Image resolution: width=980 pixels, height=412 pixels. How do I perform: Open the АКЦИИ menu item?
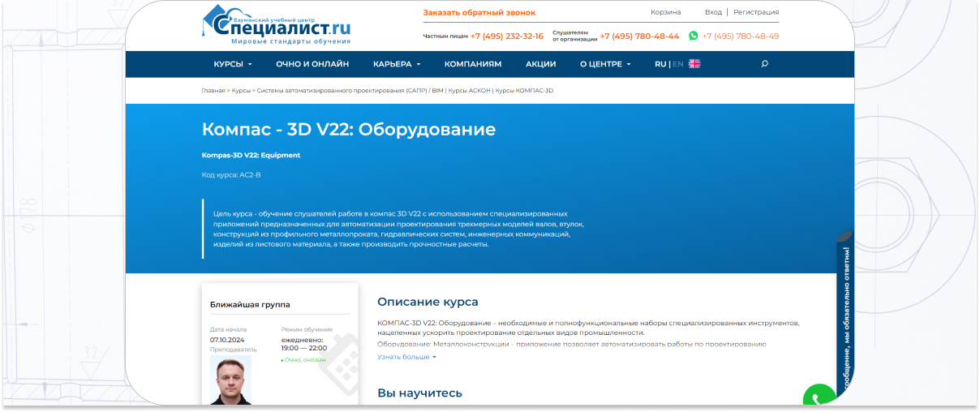(x=540, y=64)
